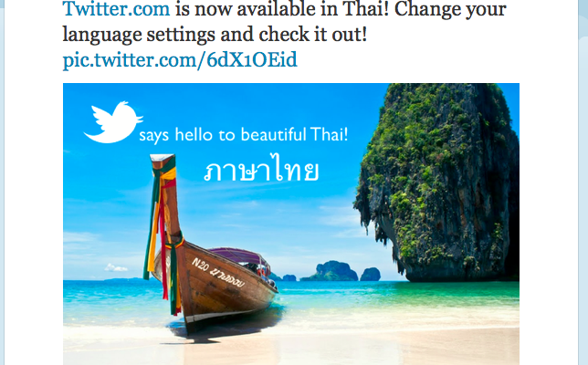This screenshot has width=588, height=365.
Task: Click the Thai script text in the photo
Action: pyautogui.click(x=261, y=171)
